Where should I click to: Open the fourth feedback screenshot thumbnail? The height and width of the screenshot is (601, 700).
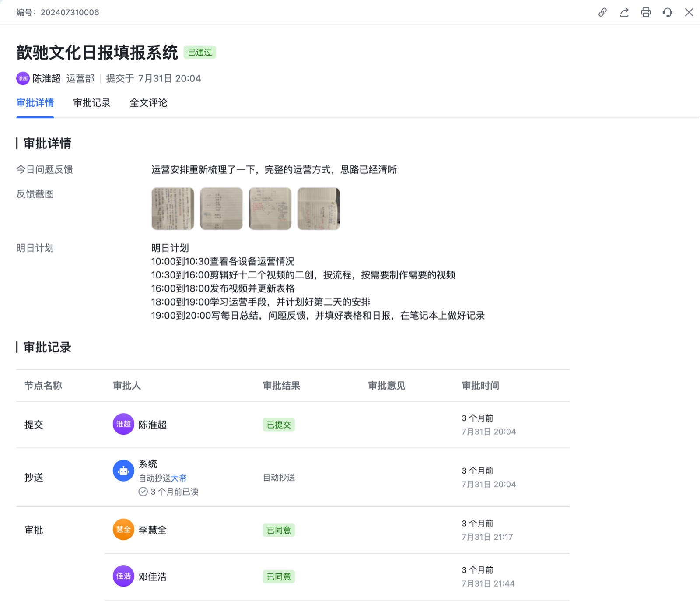[x=318, y=209]
